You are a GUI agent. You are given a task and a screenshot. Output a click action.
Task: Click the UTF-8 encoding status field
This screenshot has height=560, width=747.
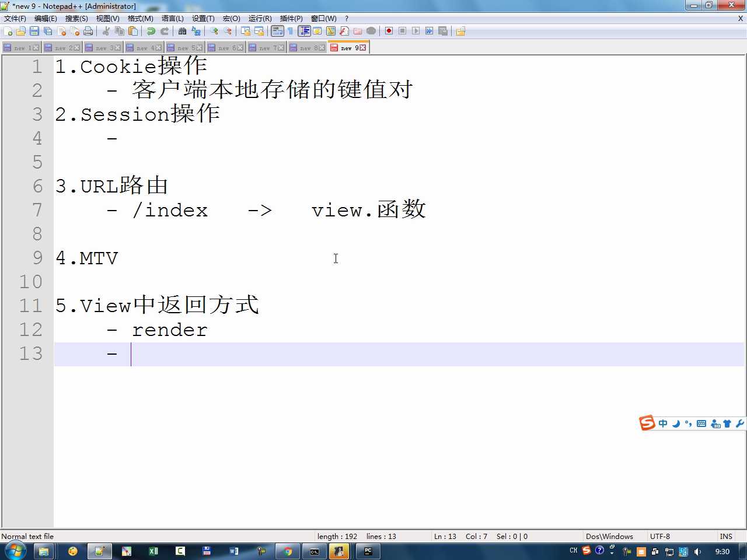pos(660,536)
